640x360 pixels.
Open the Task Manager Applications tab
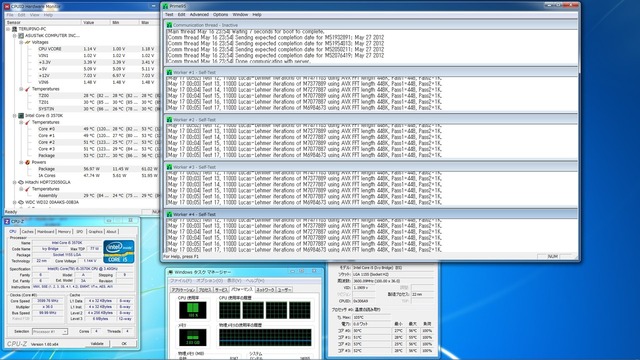point(183,289)
